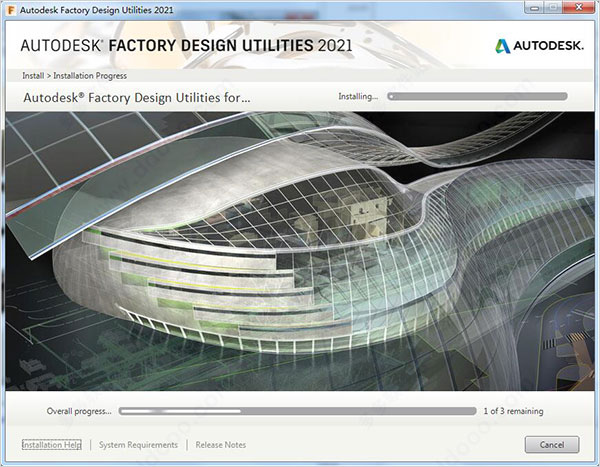Click the '1 of 3 remaining' status text
600x467 pixels.
[x=513, y=411]
